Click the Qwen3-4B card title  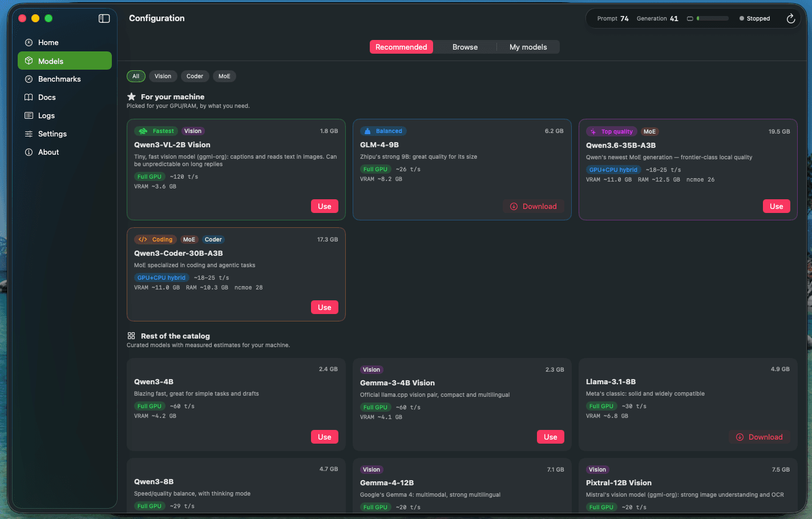pyautogui.click(x=154, y=381)
